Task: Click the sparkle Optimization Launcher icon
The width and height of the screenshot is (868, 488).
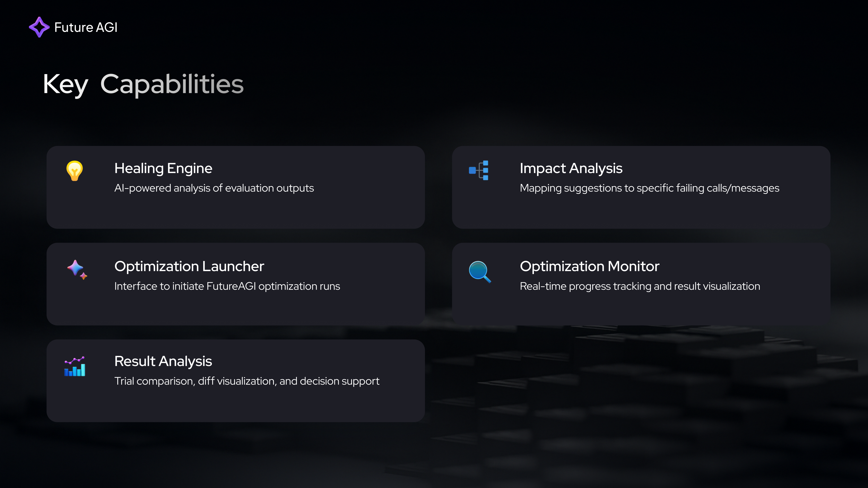Action: click(x=77, y=270)
